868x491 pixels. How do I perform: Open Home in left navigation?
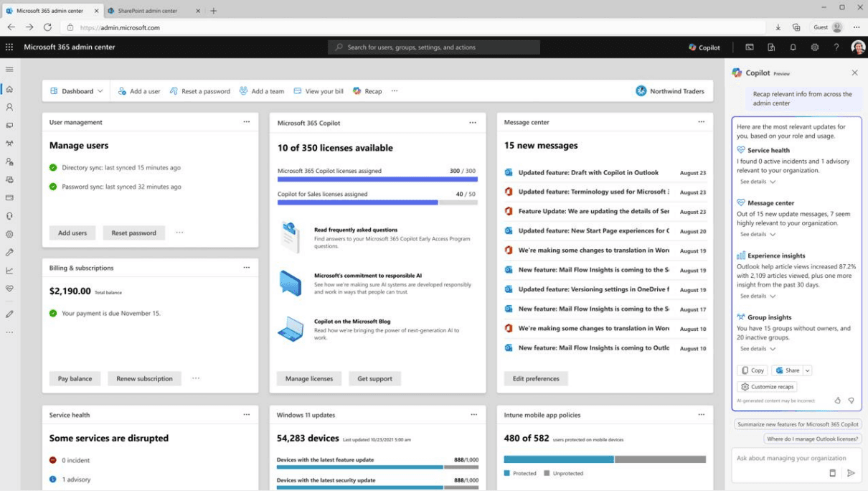[x=9, y=89]
